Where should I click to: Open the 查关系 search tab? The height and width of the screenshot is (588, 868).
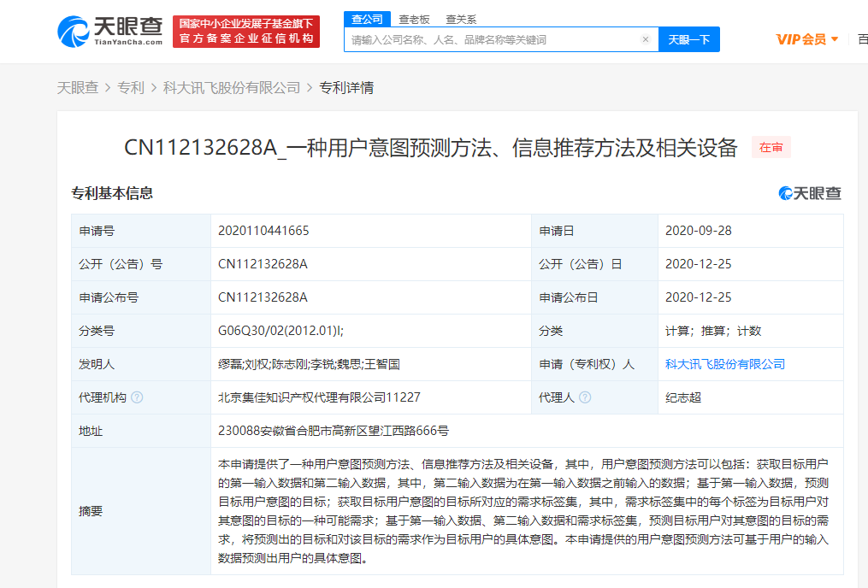461,19
